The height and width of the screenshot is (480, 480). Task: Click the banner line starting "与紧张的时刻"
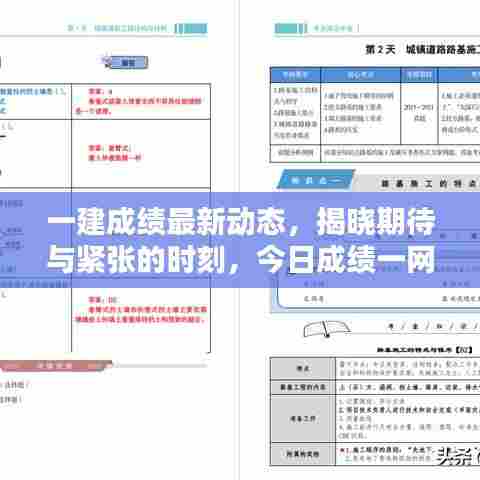[242, 259]
